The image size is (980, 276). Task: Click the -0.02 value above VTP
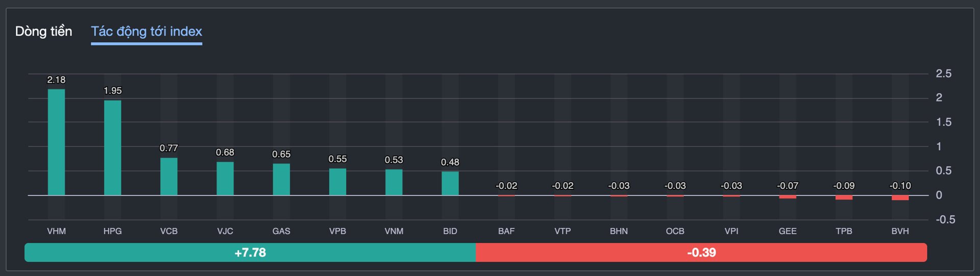(562, 186)
